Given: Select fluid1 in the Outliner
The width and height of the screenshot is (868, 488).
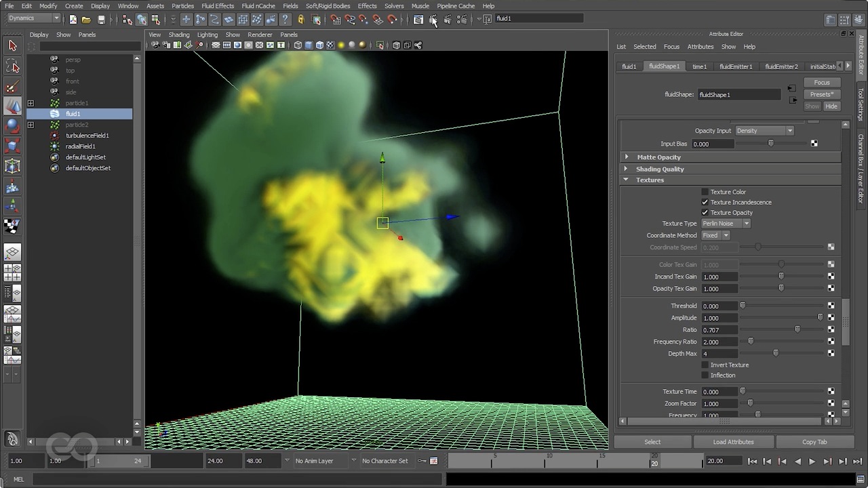Looking at the screenshot, I should pos(73,113).
